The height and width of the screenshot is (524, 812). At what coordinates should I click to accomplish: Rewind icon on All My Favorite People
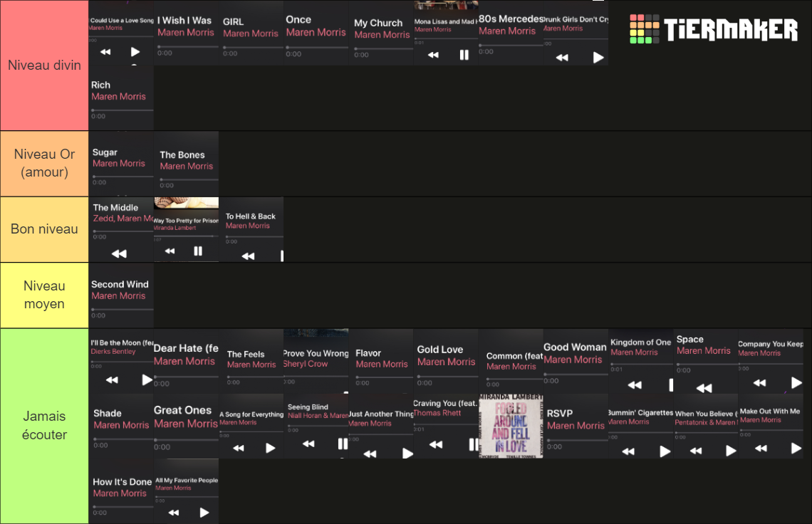point(174,513)
